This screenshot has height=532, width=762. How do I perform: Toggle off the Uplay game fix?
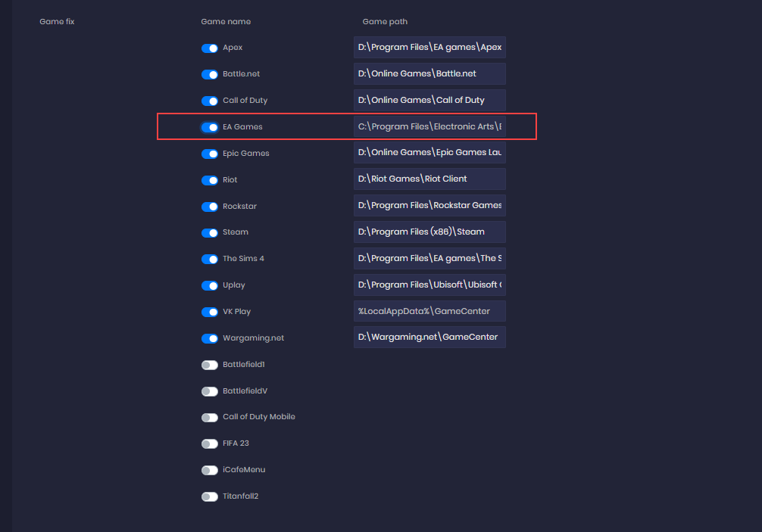209,285
